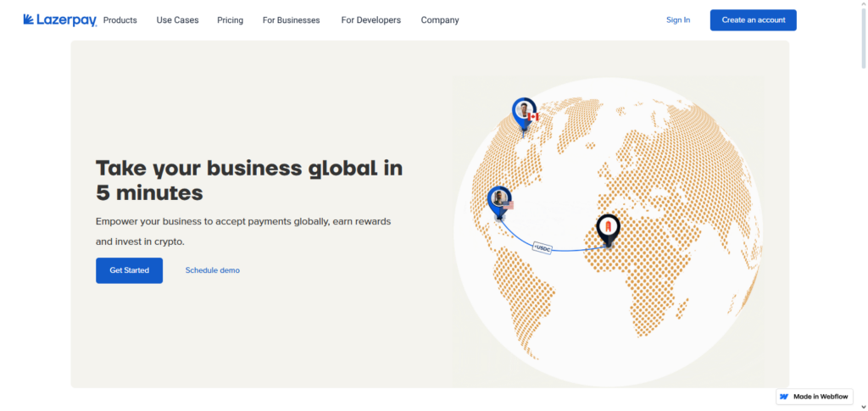Expand the For Businesses menu
Image resolution: width=868 pixels, height=411 pixels.
point(291,20)
